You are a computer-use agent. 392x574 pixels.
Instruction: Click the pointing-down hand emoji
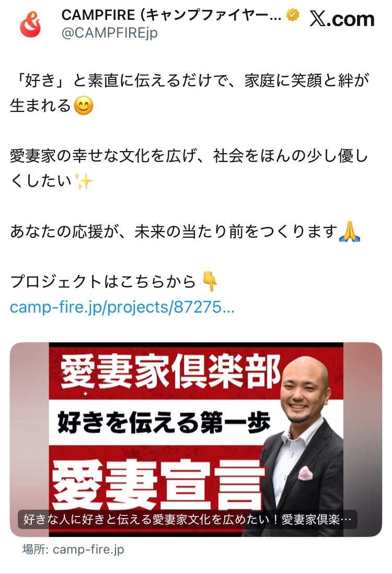tap(210, 281)
